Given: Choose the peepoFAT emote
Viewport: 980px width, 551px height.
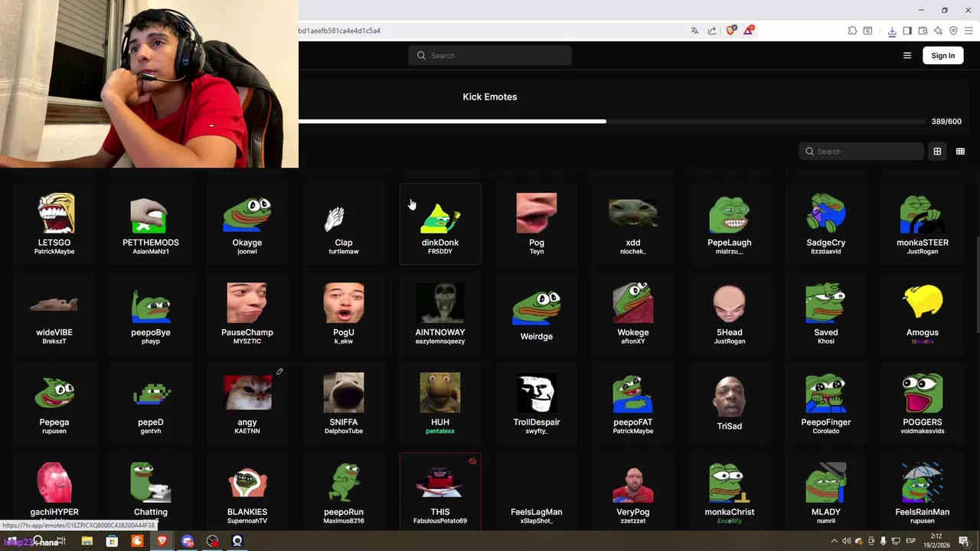Looking at the screenshot, I should pos(633,403).
